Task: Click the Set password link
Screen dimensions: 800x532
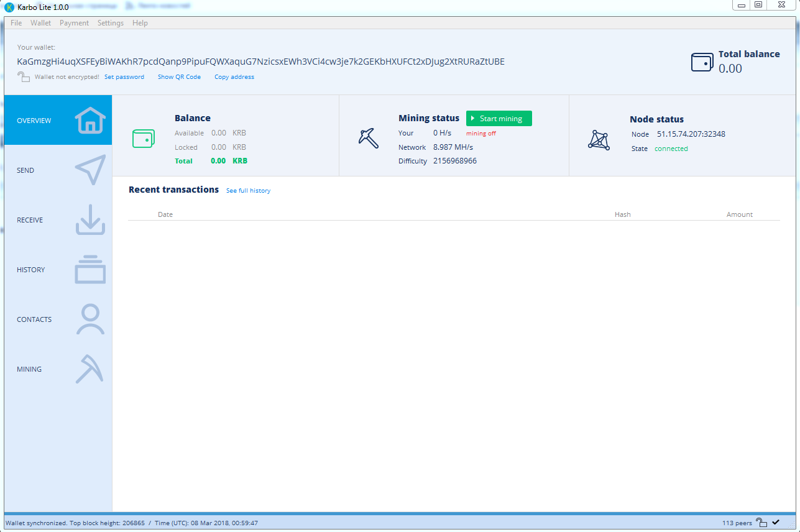Action: point(124,77)
